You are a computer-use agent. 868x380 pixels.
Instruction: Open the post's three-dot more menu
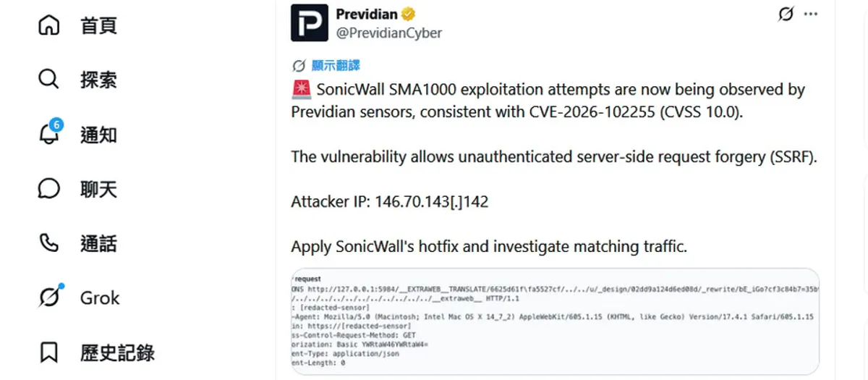pyautogui.click(x=811, y=14)
